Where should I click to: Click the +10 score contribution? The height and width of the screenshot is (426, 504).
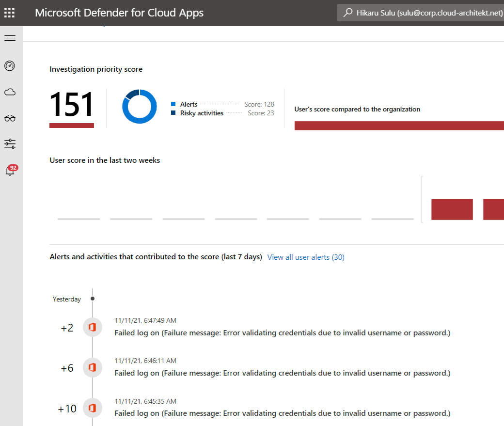point(67,409)
